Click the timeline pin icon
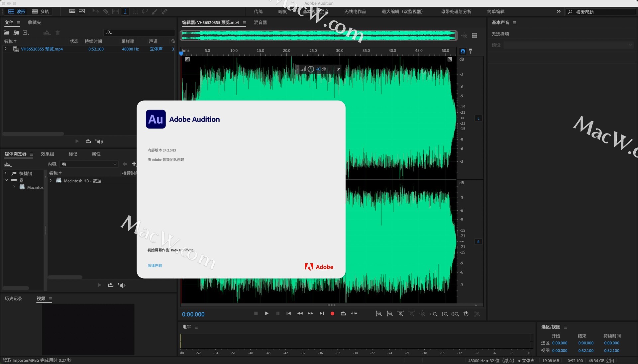The width and height of the screenshot is (638, 364). [471, 51]
